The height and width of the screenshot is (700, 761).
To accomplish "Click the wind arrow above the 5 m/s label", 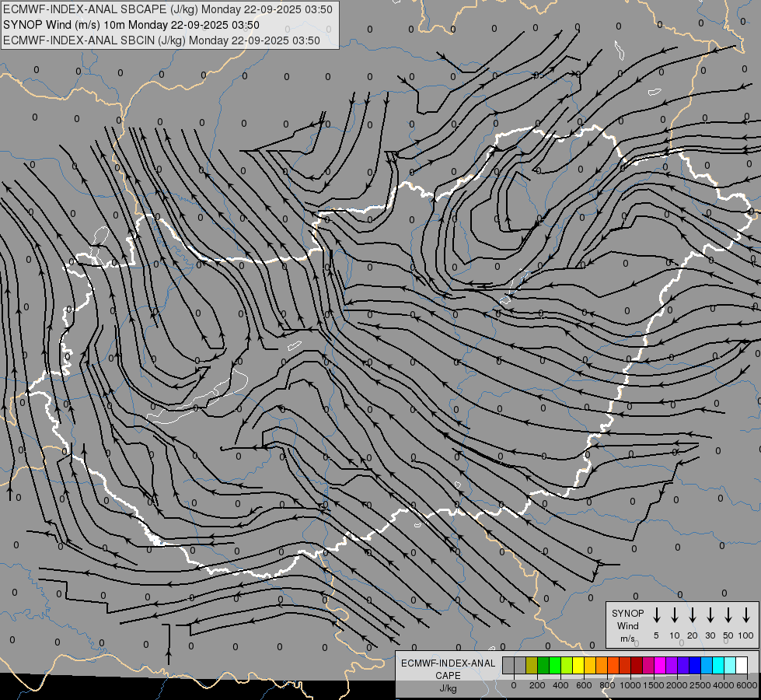I will 656,615.
